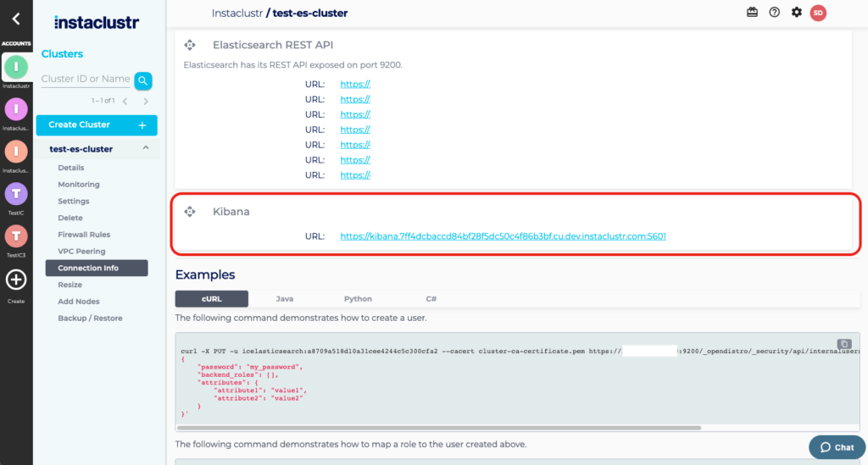Open the help question mark icon
The image size is (868, 465).
774,12
